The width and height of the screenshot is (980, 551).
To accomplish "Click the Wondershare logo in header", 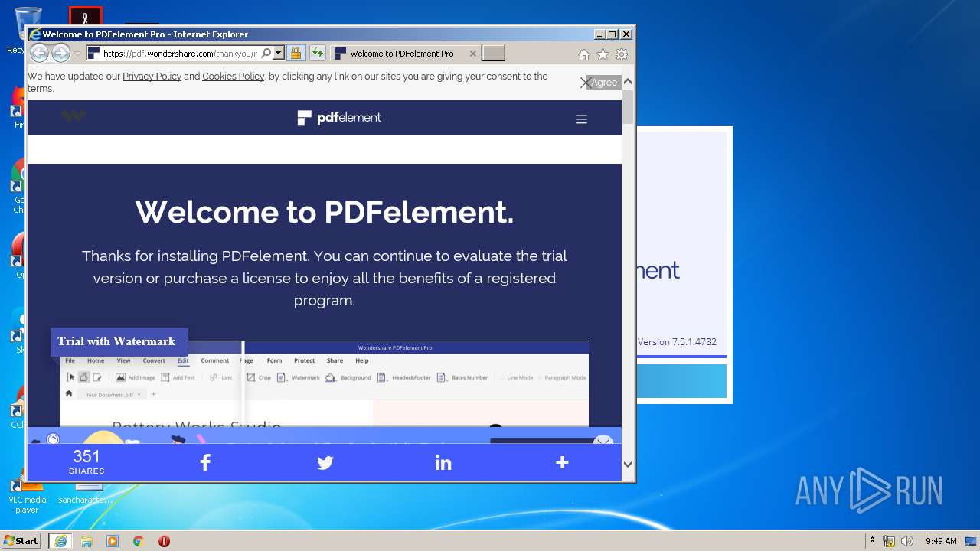I will point(73,116).
